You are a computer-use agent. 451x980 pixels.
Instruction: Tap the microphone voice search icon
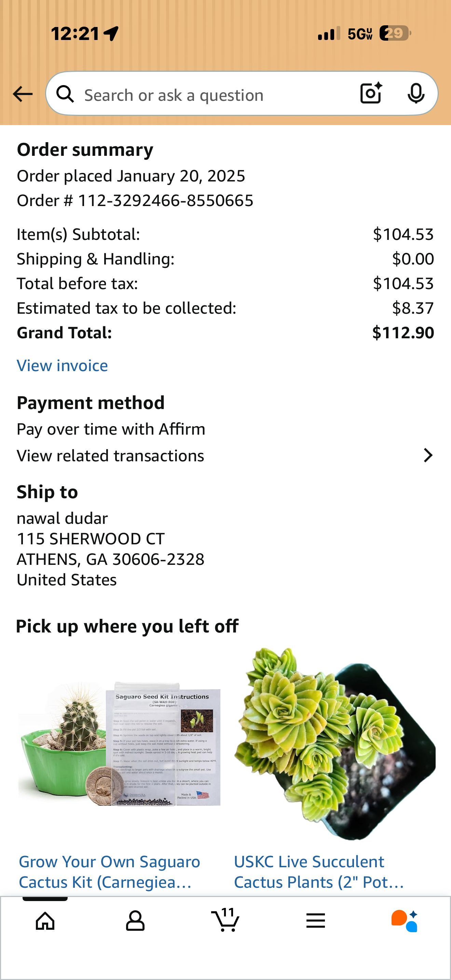pyautogui.click(x=415, y=93)
